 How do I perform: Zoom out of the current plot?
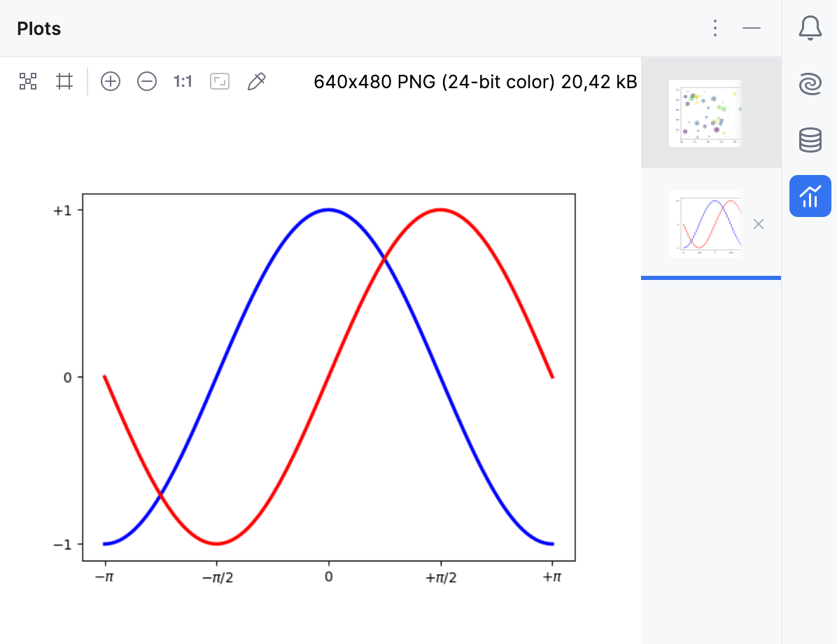pos(146,81)
